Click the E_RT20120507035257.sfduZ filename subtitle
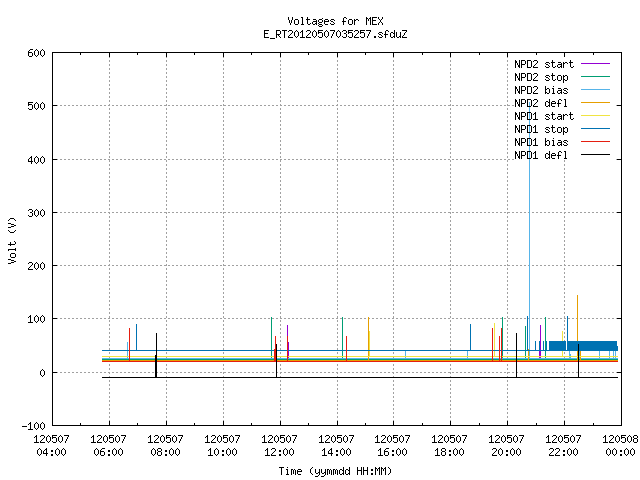 click(335, 34)
